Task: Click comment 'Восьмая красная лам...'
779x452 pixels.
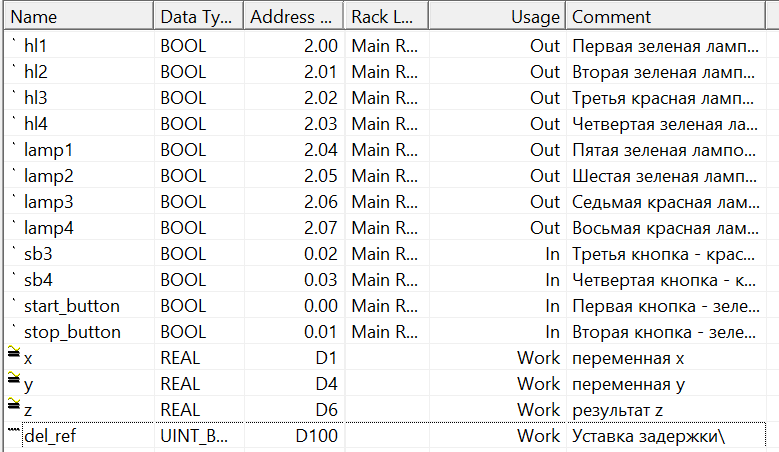Action: click(665, 228)
